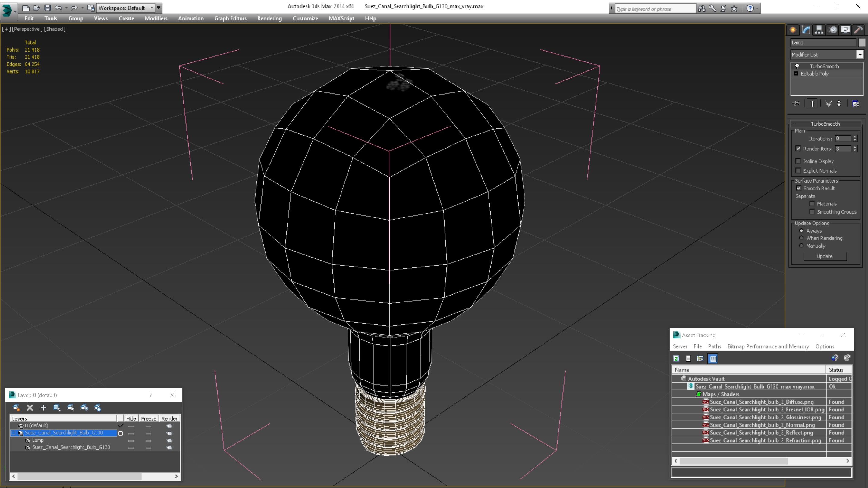Screen dimensions: 868x488
Task: Enable Separate by Materials checkbox
Action: tap(813, 204)
